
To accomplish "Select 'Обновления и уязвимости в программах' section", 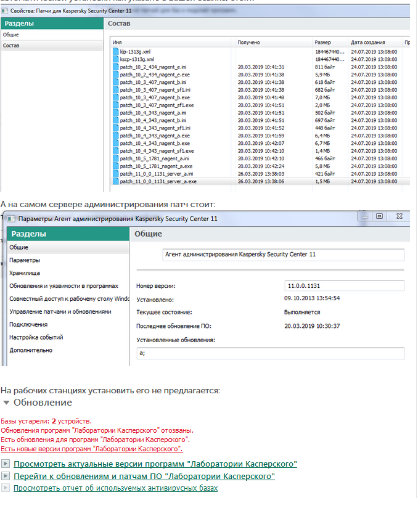I will coord(64,286).
